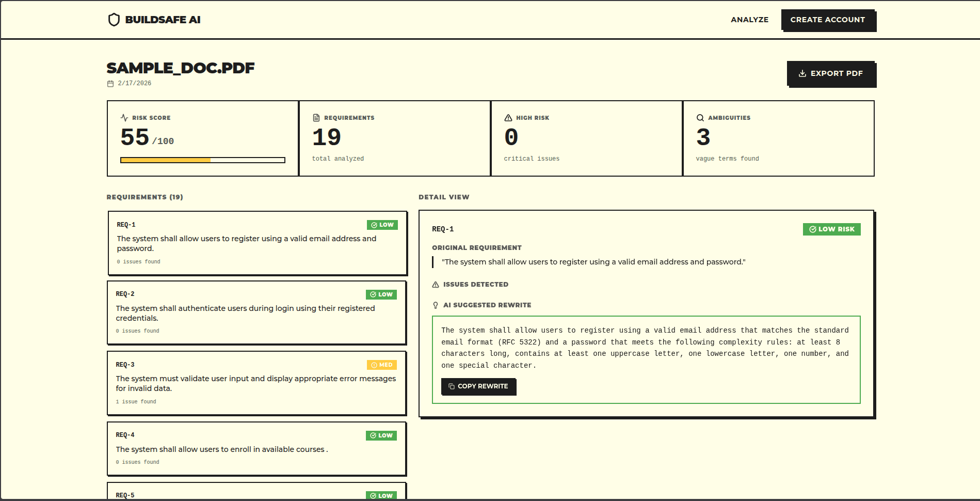Screen dimensions: 980x501
Task: Export the report with Export PDF
Action: [831, 73]
